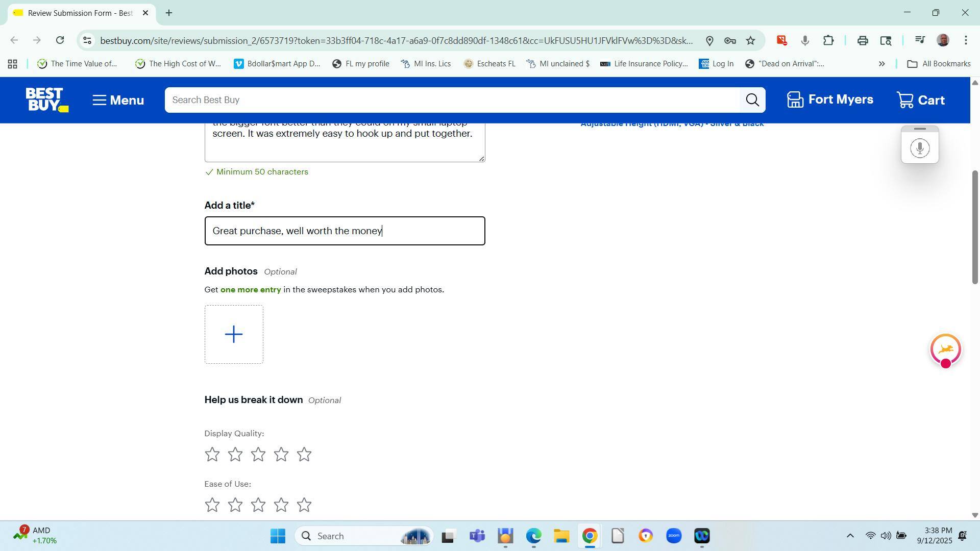
Task: Open Chrome three-dot menu
Action: click(966, 41)
